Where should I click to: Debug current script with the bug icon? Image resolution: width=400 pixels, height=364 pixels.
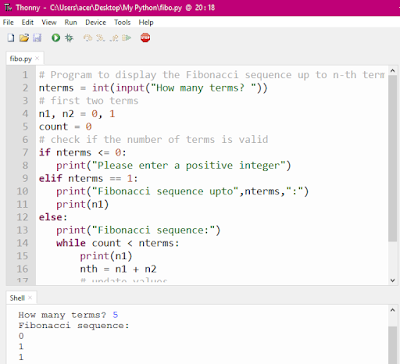pos(69,38)
